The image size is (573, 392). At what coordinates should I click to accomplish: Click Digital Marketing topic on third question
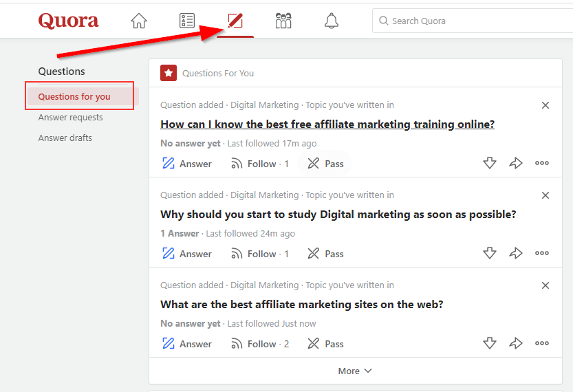pyautogui.click(x=265, y=285)
